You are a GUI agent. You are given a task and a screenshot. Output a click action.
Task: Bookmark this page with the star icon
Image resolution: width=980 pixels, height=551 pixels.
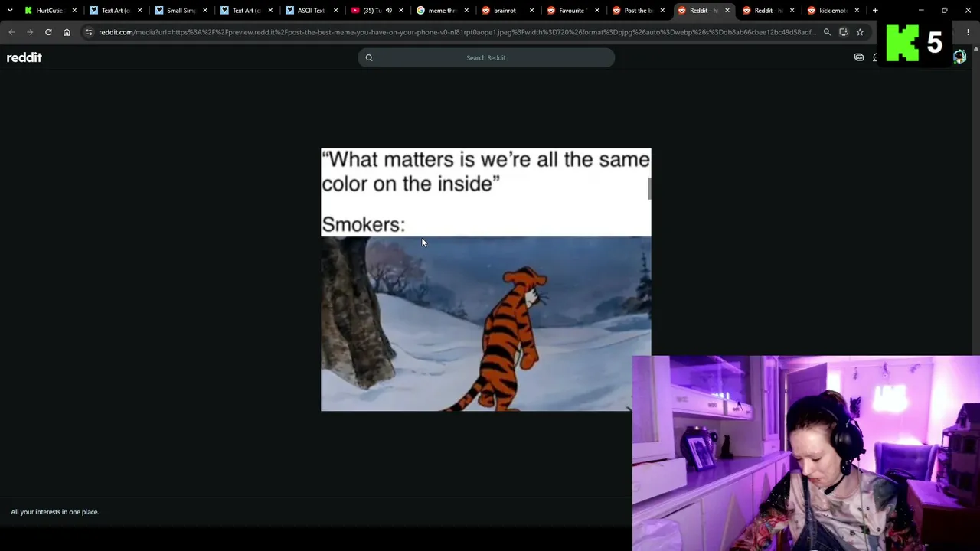tap(860, 32)
